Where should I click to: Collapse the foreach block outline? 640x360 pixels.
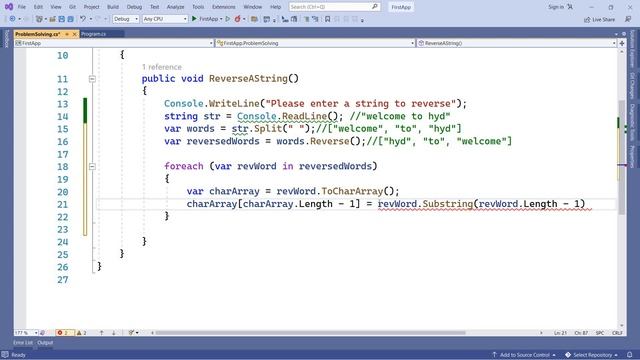pyautogui.click(x=92, y=167)
